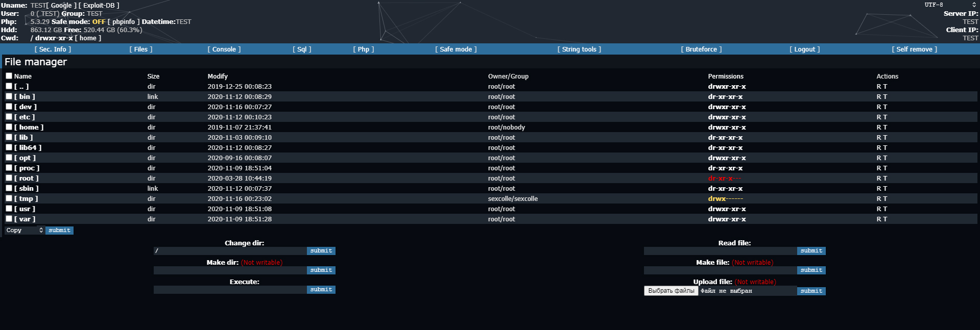Check the box for the var folder
The height and width of the screenshot is (330, 980).
click(x=9, y=218)
